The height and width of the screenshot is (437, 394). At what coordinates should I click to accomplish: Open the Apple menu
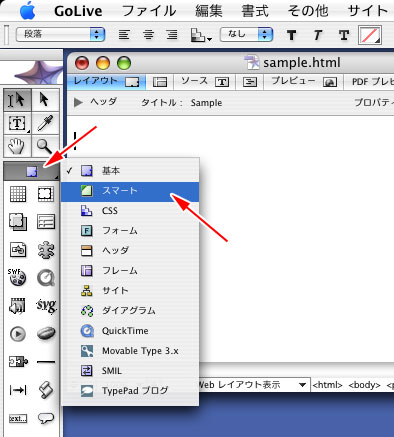point(27,11)
